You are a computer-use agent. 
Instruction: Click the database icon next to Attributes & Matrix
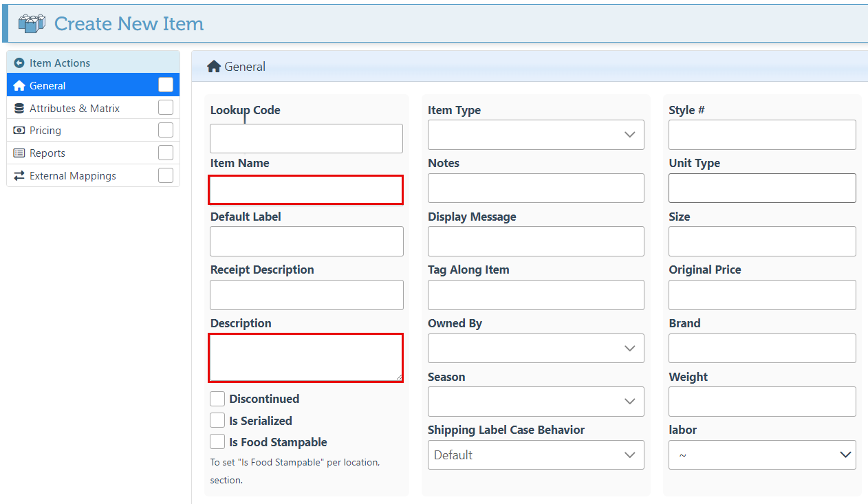point(19,109)
